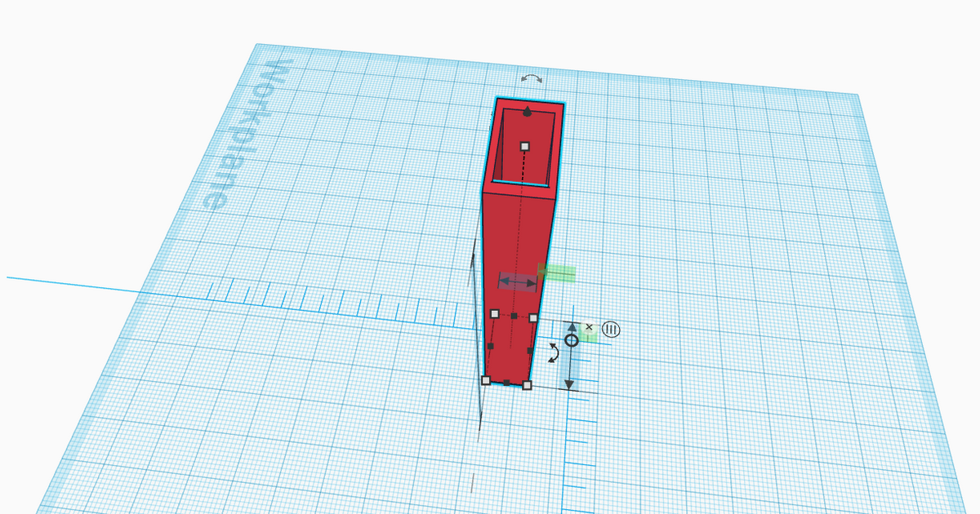Click the upward dimension arrow on the ruler

572,327
